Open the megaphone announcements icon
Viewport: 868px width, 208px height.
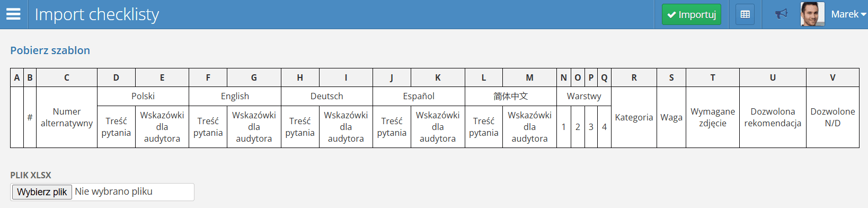click(x=781, y=14)
